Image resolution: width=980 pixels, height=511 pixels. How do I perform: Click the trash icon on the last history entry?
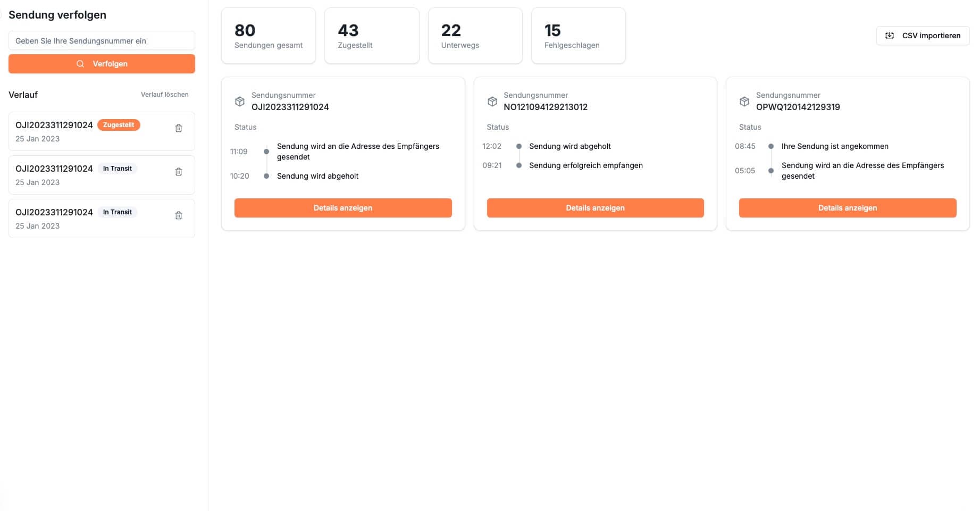(179, 215)
